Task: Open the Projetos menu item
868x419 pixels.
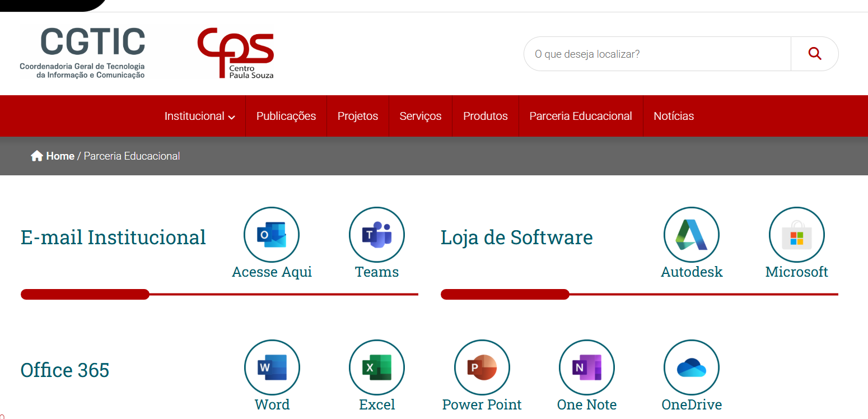Action: coord(358,116)
